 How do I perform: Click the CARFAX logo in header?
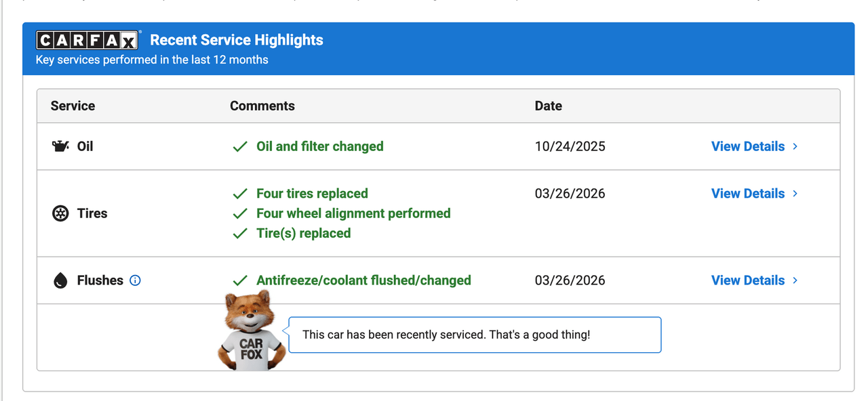point(87,41)
